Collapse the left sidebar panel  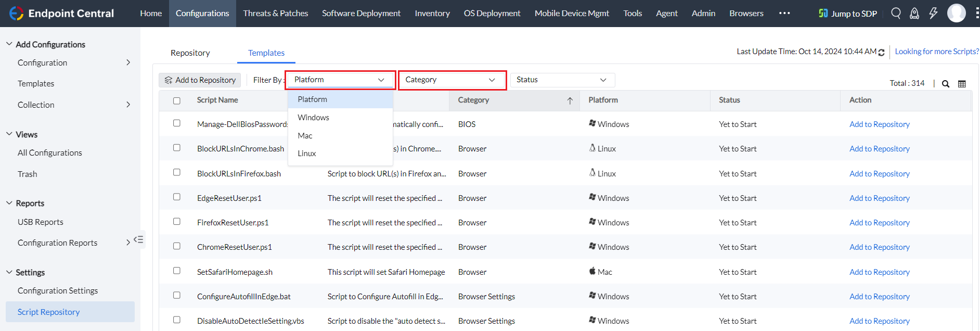tap(138, 239)
